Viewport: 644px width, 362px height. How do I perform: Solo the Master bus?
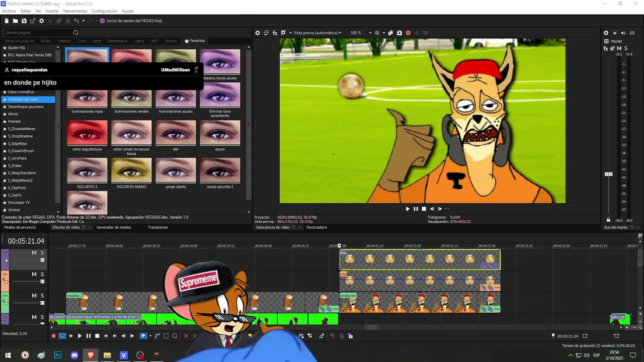coord(625,48)
